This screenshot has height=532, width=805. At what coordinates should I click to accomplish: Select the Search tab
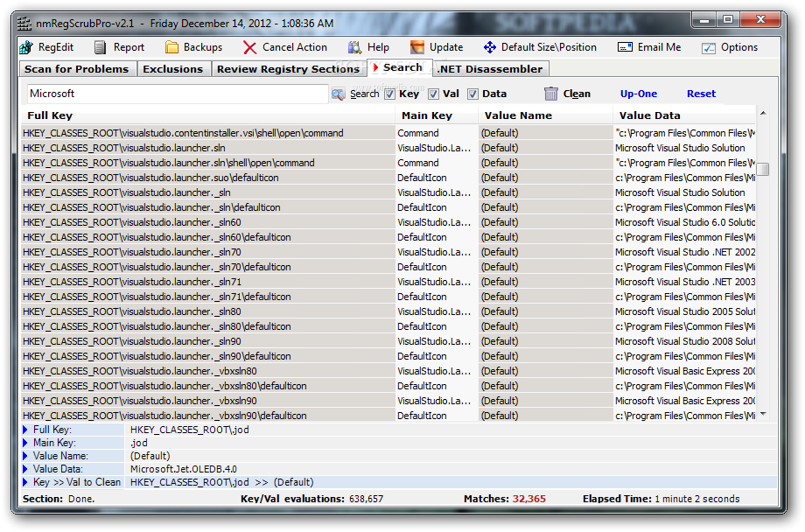400,67
